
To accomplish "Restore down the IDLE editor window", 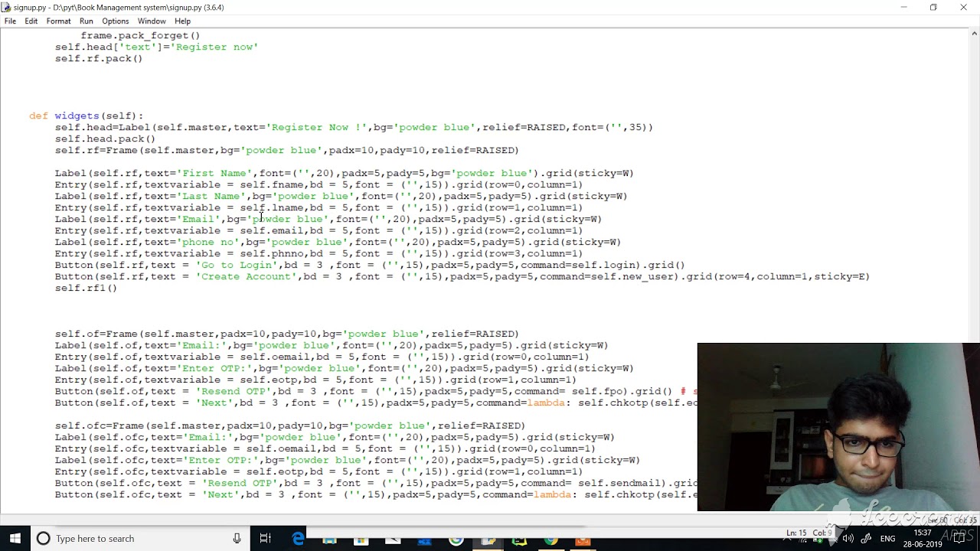I will click(933, 8).
